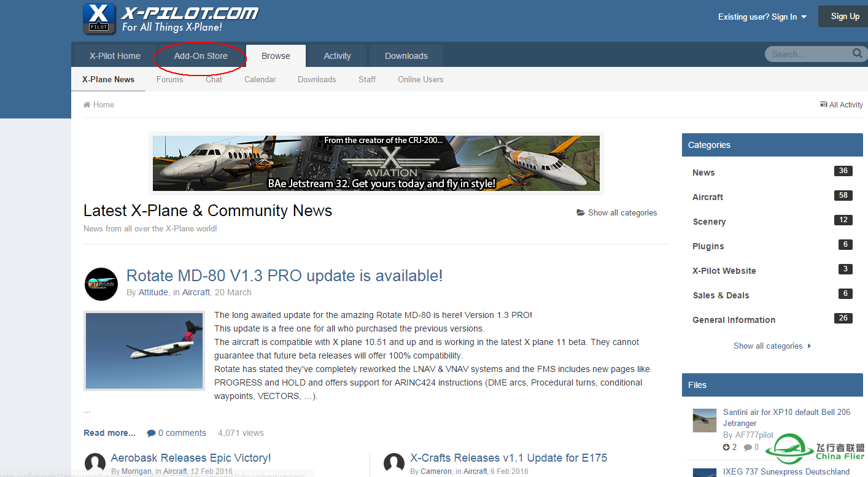Click the search magnifier icon

[858, 54]
